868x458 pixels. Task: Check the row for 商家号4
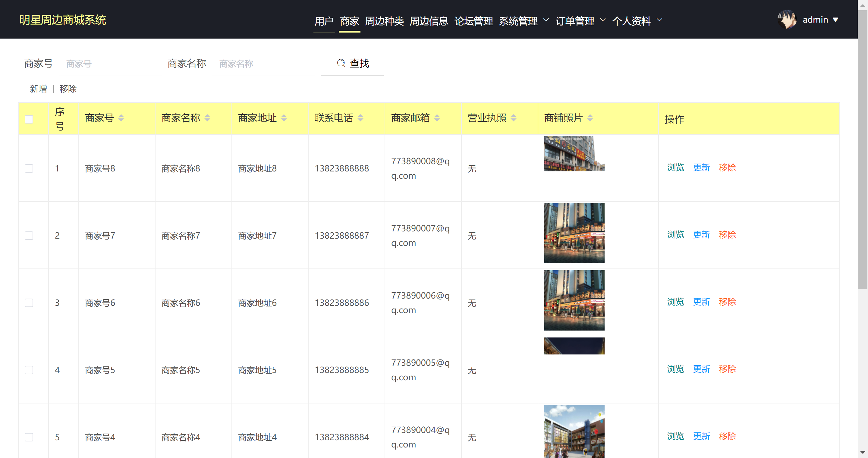(x=29, y=437)
